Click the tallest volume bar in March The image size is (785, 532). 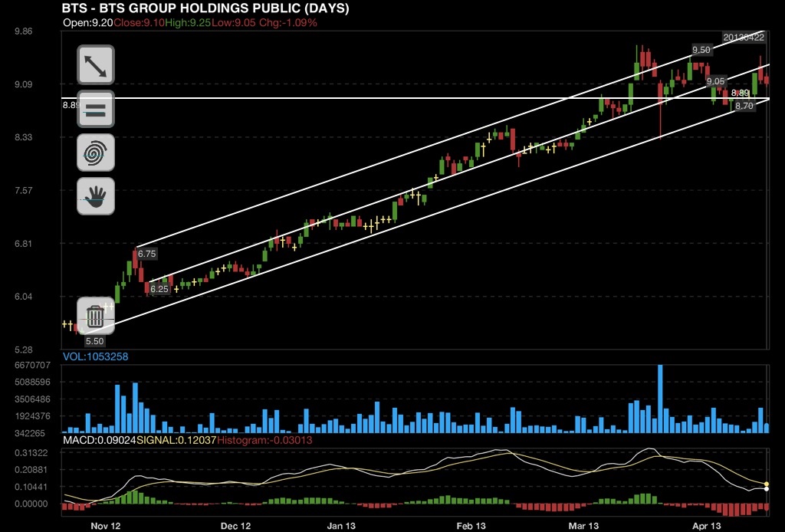coord(660,399)
